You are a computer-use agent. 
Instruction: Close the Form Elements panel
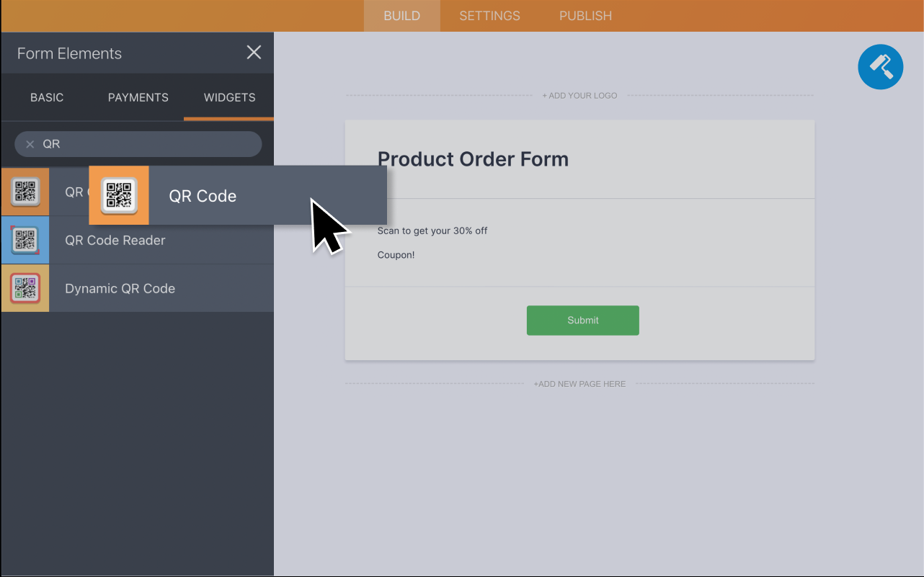[x=254, y=52]
